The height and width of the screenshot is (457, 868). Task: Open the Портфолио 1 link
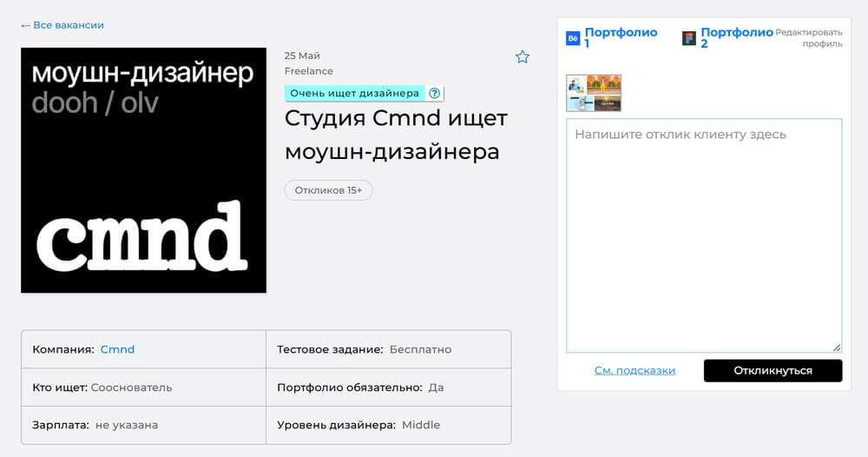(x=621, y=37)
